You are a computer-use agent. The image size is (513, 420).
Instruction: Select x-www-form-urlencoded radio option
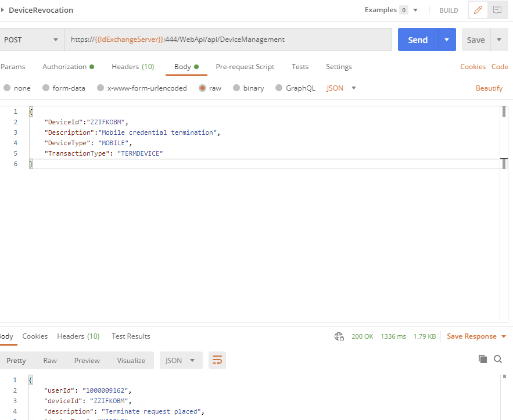tap(101, 88)
